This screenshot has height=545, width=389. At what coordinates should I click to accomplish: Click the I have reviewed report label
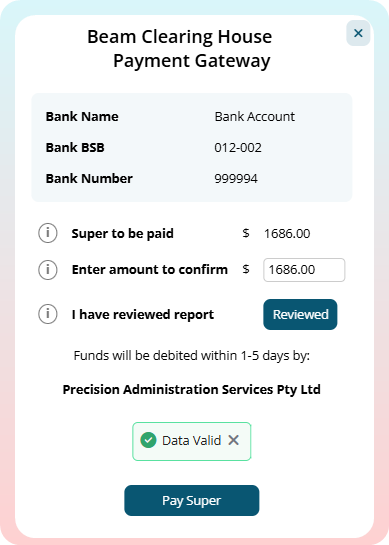point(143,315)
